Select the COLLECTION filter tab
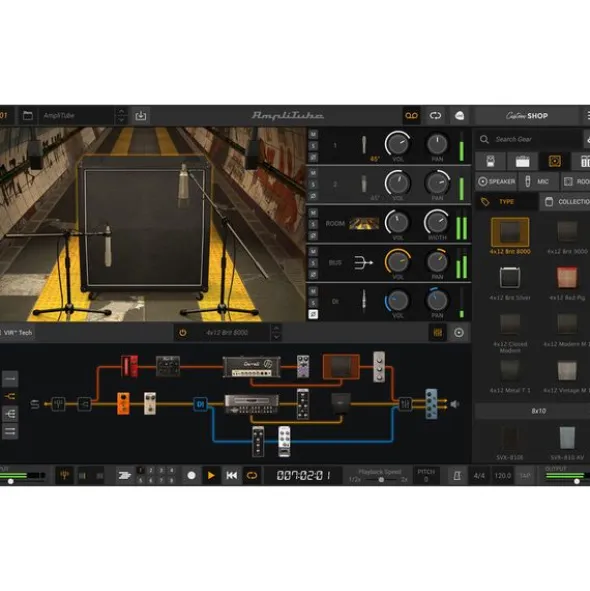590x591 pixels. (565, 202)
